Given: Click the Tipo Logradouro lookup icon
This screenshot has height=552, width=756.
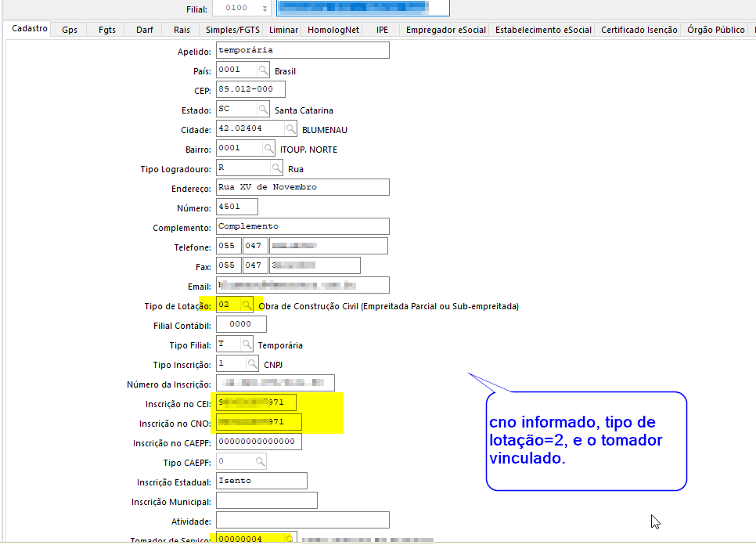Looking at the screenshot, I should pos(276,168).
